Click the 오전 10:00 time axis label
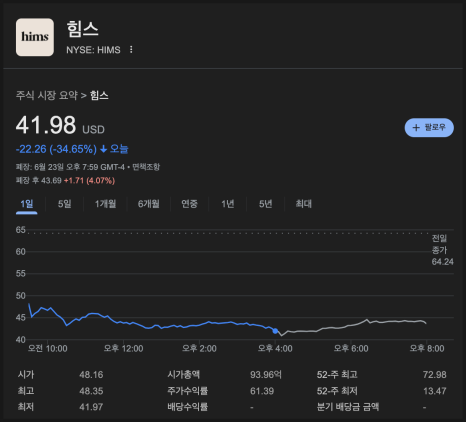 (x=47, y=349)
